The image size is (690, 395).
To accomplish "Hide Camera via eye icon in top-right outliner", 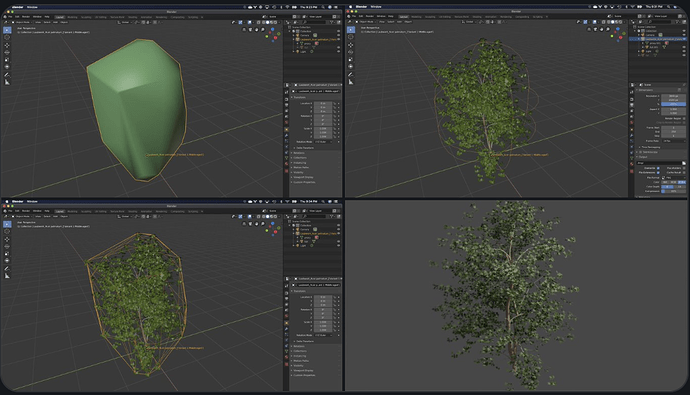I will [684, 35].
